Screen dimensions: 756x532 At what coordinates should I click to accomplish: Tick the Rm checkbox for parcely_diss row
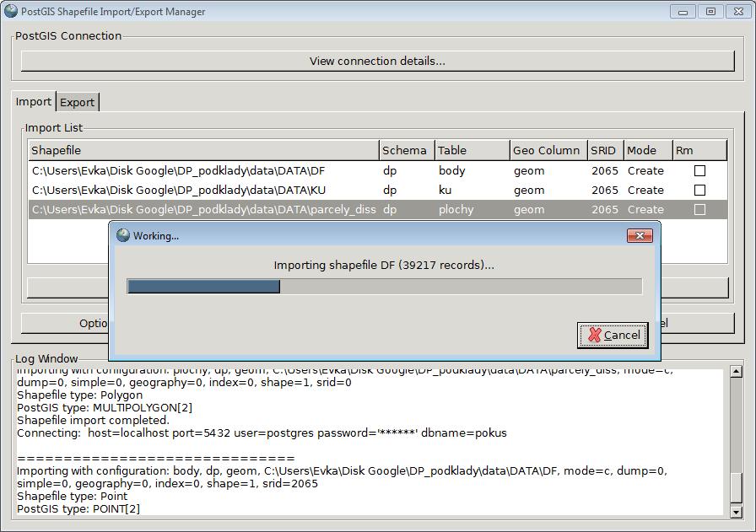[x=699, y=210]
